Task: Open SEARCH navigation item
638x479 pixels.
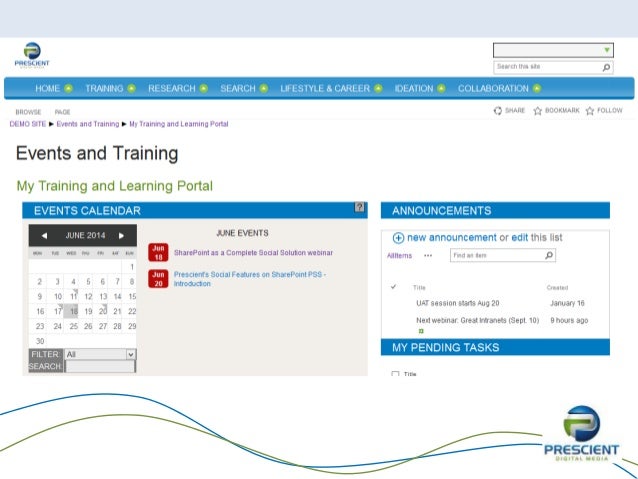Action: click(238, 88)
